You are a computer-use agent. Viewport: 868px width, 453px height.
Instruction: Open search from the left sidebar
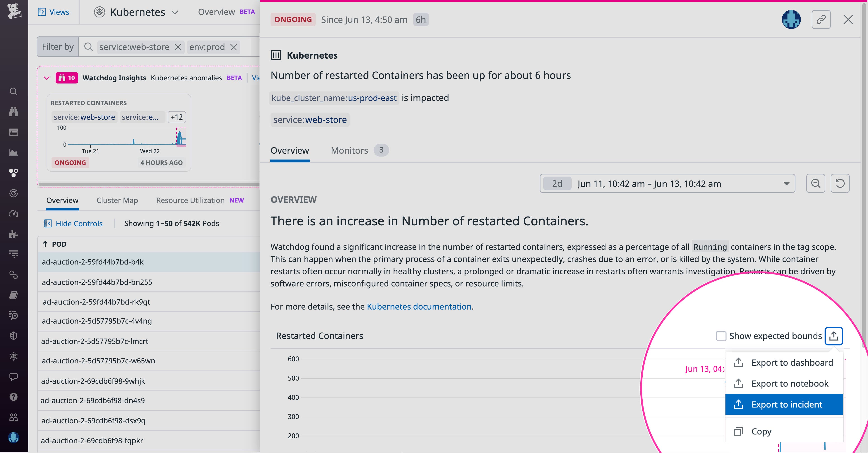14,91
